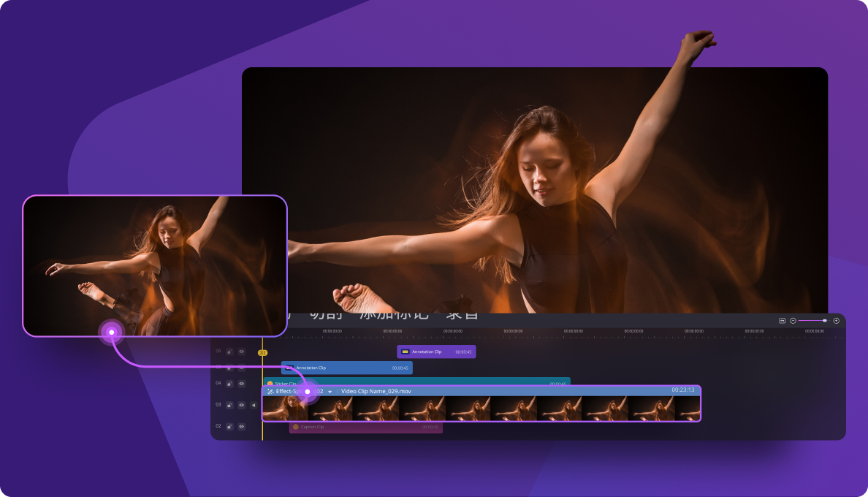
Task: Click the main video preview of the dancer
Action: (x=535, y=190)
